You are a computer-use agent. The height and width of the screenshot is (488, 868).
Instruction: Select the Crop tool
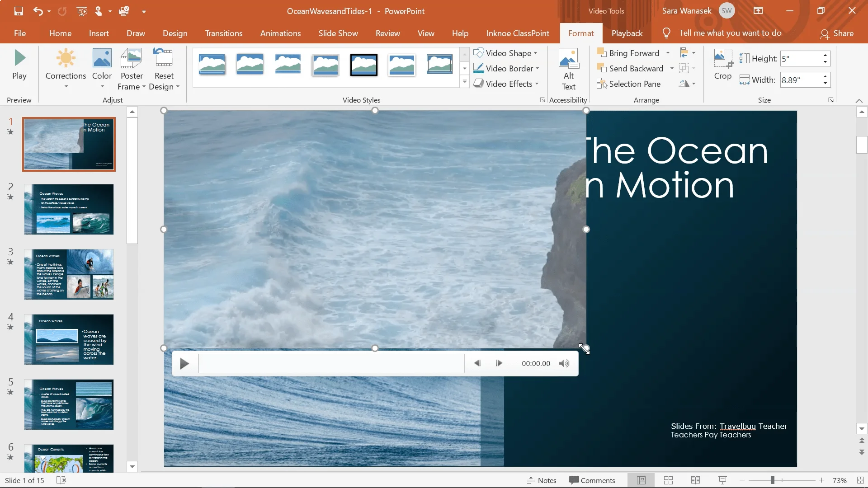pos(722,66)
